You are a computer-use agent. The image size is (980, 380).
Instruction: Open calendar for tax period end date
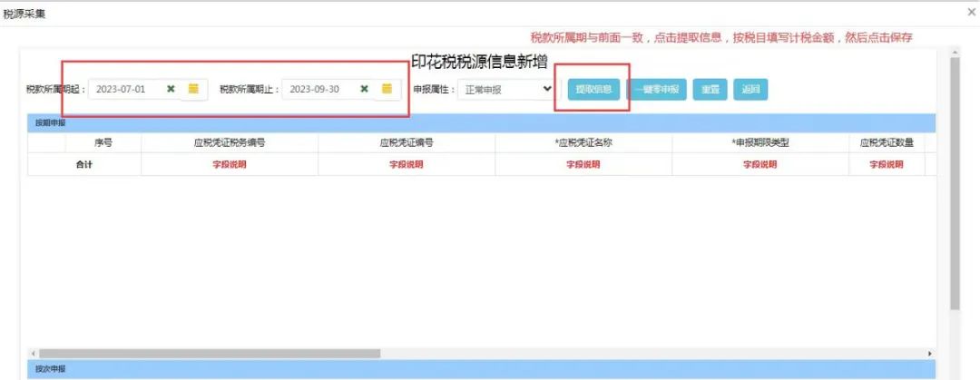click(x=387, y=89)
